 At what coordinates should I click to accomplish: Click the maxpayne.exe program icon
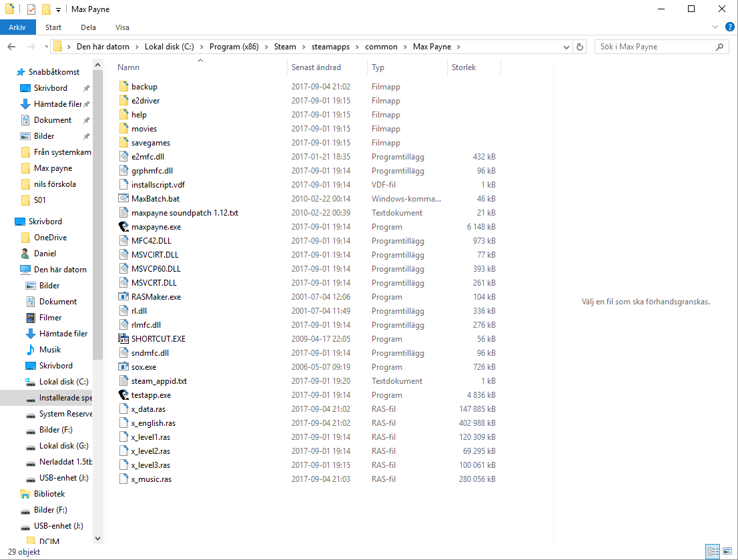pos(123,226)
